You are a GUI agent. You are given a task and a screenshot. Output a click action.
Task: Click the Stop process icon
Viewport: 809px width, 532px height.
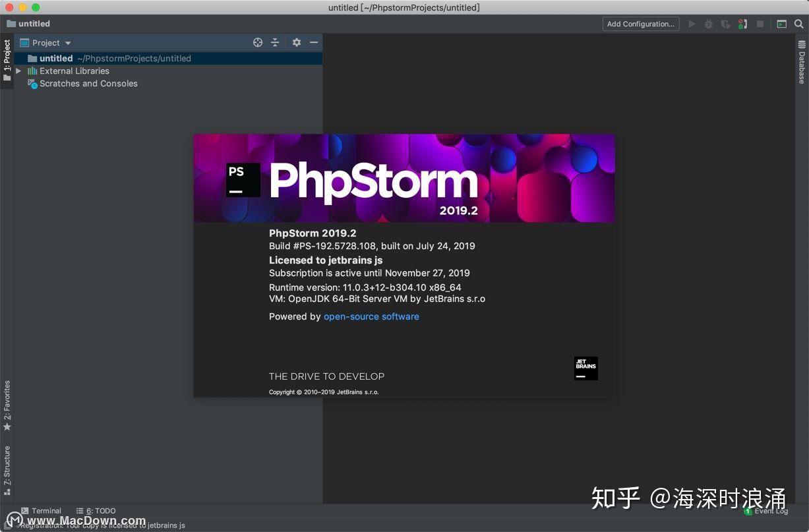click(761, 24)
